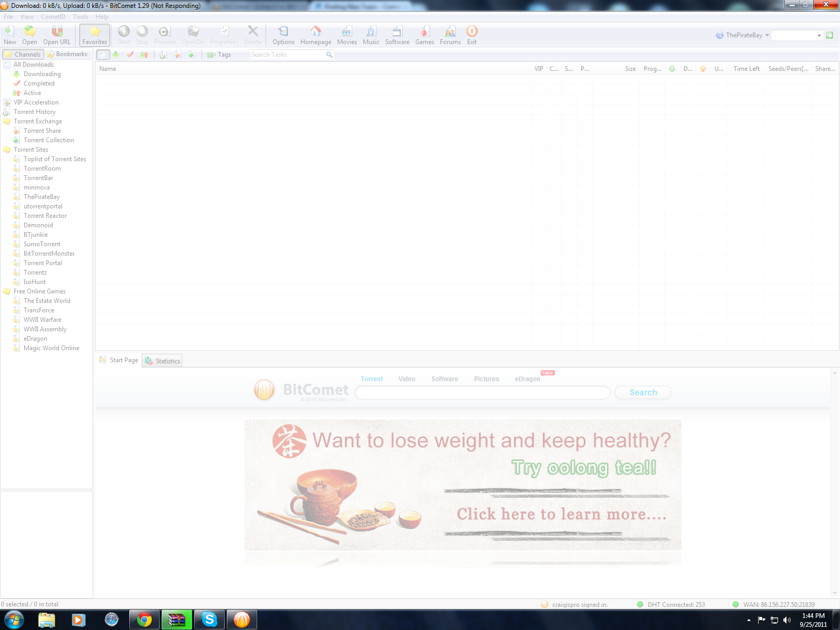
Task: Click the green search go arrow
Action: (x=829, y=35)
